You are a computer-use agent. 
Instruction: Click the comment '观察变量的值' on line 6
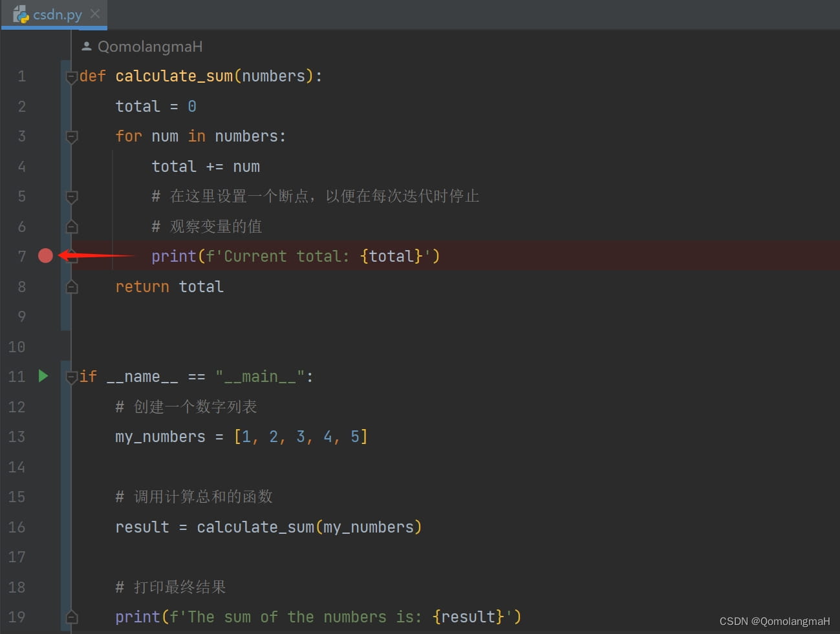pyautogui.click(x=216, y=227)
